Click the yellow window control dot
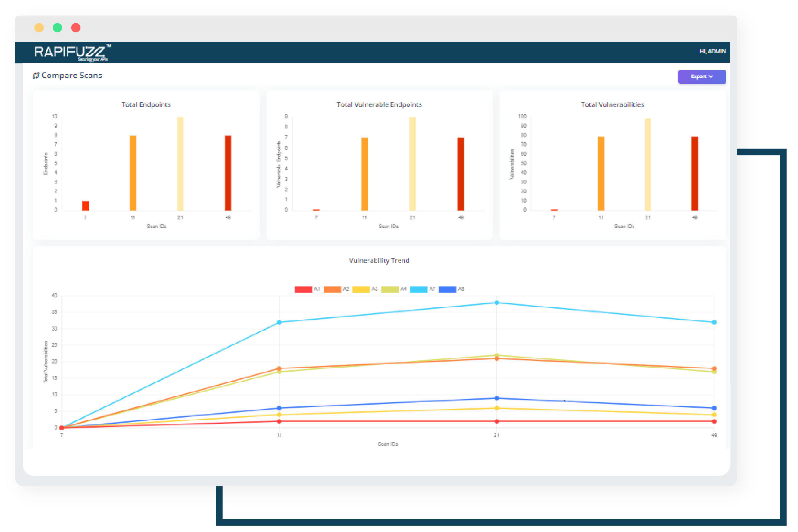Image resolution: width=798 pixels, height=532 pixels. pyautogui.click(x=39, y=28)
